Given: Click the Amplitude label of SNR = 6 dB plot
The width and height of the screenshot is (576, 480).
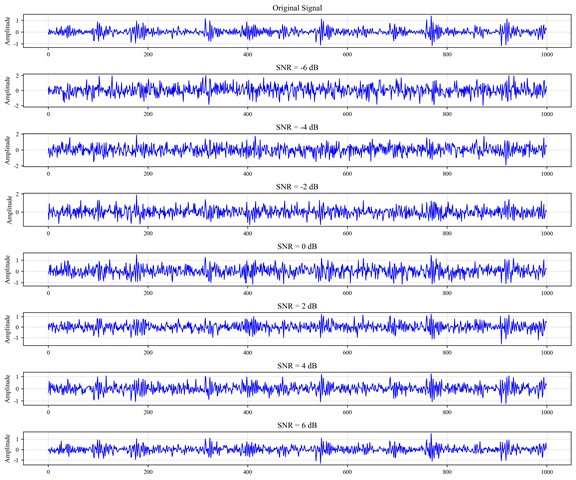Looking at the screenshot, I should point(8,448).
